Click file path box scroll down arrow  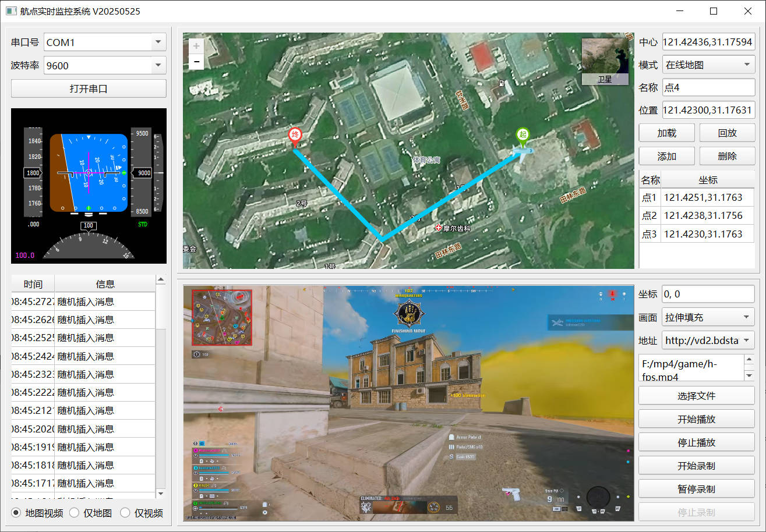750,375
